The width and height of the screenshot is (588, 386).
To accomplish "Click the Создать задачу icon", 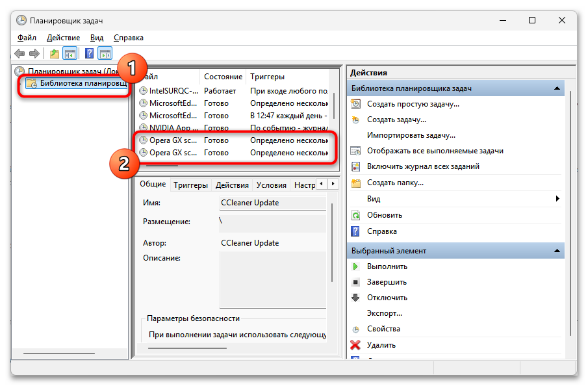I will tap(355, 120).
